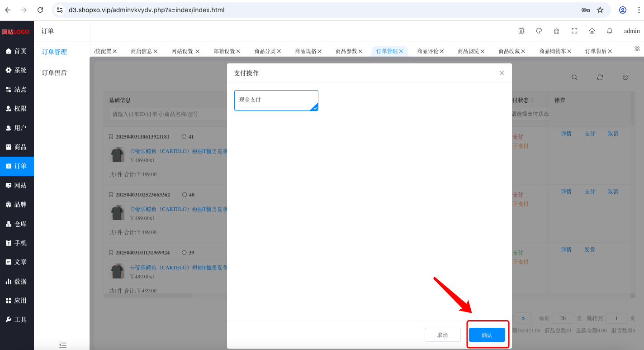Click the browser reload icon

pos(40,10)
